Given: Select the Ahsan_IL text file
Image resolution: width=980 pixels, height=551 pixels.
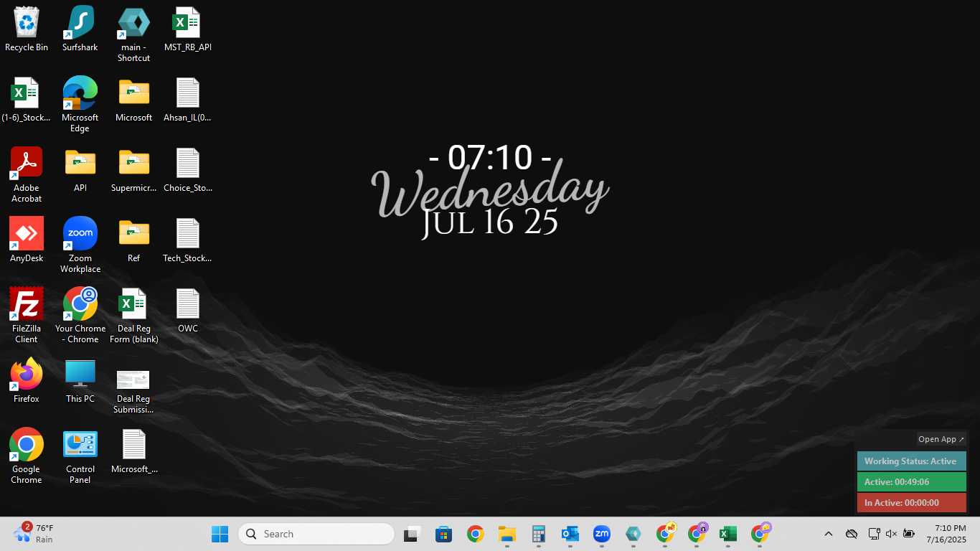Looking at the screenshot, I should coord(187,99).
